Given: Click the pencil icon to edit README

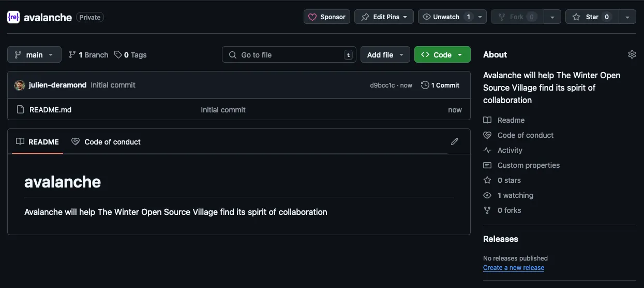Looking at the screenshot, I should pos(455,141).
